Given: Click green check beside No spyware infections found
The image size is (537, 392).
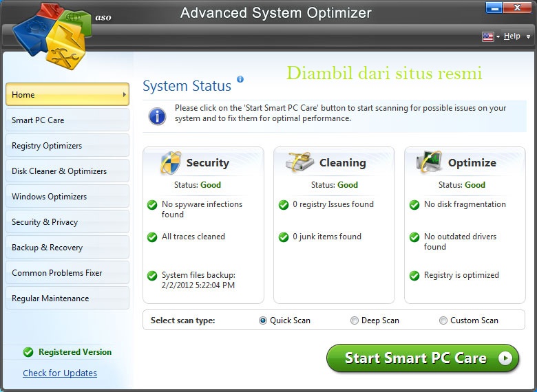Looking at the screenshot, I should click(x=152, y=205).
